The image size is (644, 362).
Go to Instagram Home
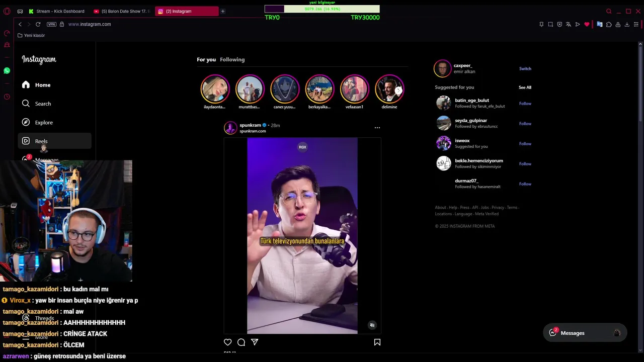(x=54, y=85)
